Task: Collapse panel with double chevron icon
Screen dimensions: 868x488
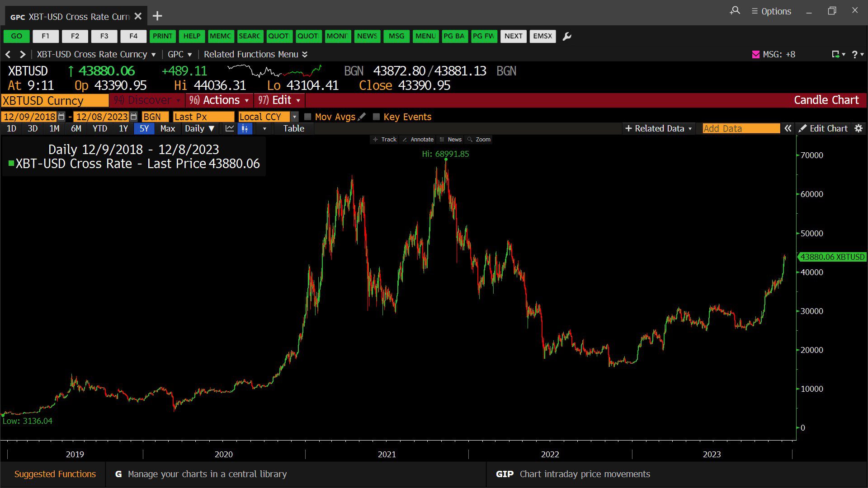Action: coord(788,128)
